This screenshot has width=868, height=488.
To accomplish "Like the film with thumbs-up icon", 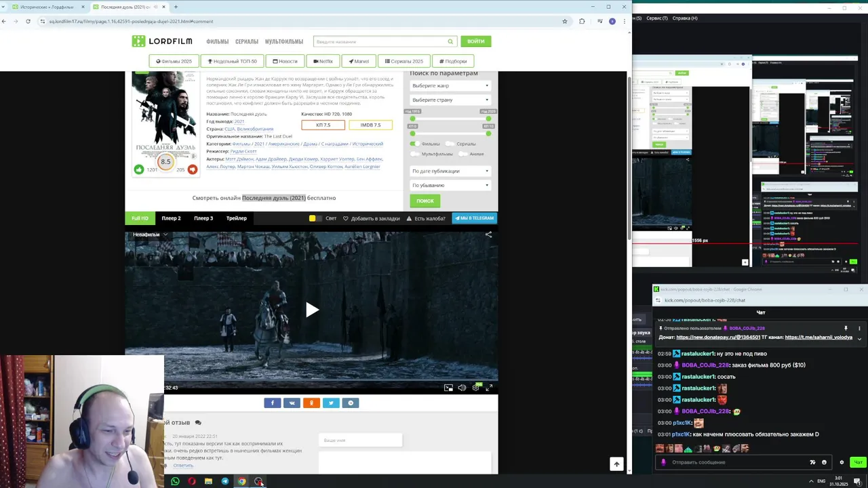I will point(139,169).
